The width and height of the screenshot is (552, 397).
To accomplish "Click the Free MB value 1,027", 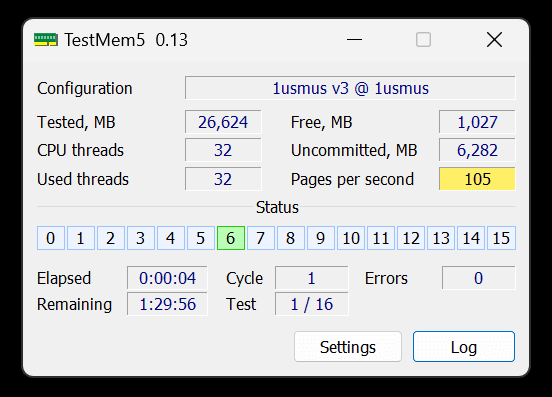I will tap(477, 122).
